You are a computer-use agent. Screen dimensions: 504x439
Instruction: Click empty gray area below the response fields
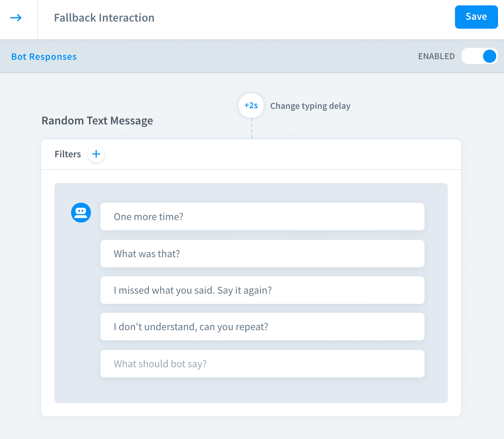[x=251, y=390]
